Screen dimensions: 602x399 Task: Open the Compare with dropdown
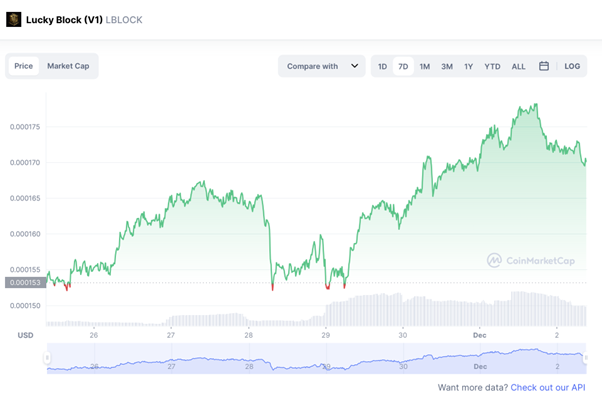coord(322,66)
